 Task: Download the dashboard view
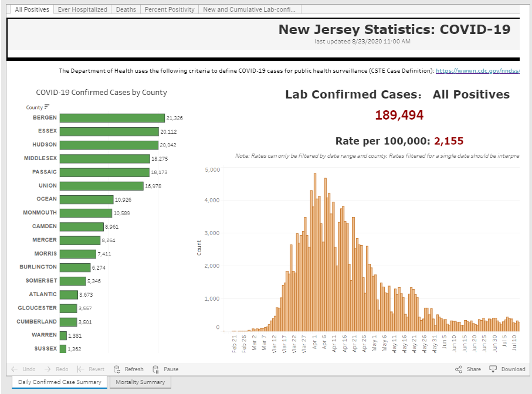coord(507,369)
